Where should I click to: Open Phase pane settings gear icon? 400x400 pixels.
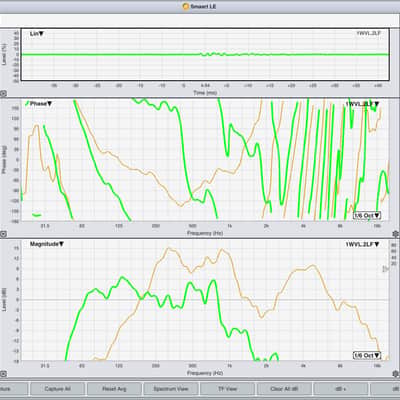(x=396, y=234)
